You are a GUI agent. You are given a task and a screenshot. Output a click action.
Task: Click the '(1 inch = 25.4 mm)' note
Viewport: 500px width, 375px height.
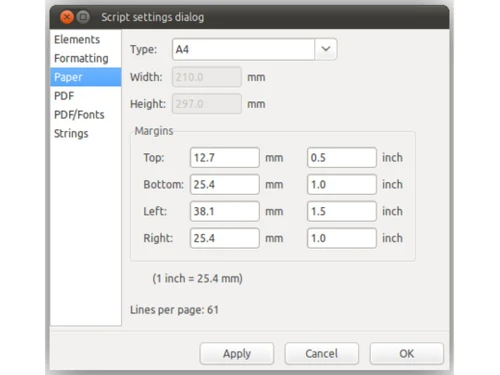pyautogui.click(x=197, y=278)
